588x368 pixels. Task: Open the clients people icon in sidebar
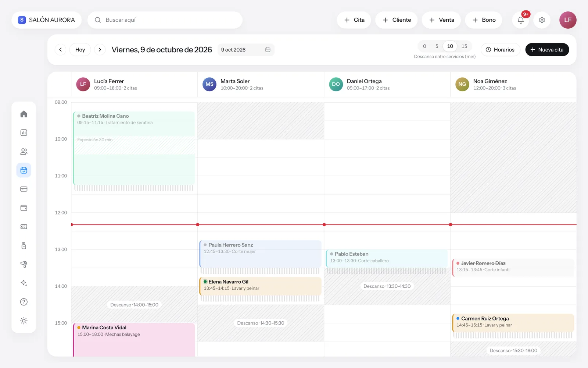(x=24, y=152)
